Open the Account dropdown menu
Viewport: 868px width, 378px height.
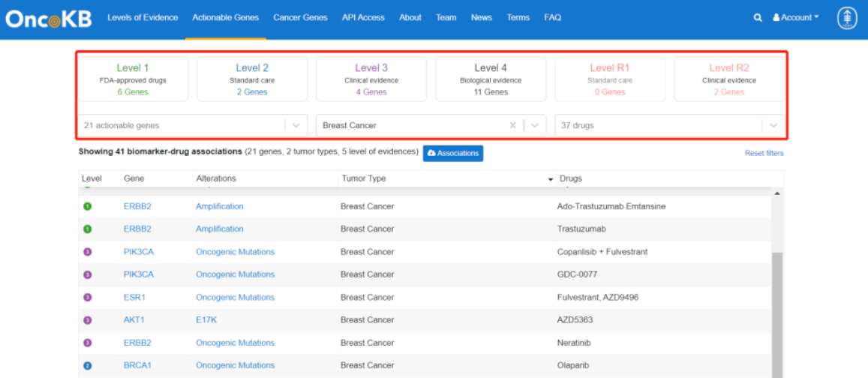(x=796, y=18)
